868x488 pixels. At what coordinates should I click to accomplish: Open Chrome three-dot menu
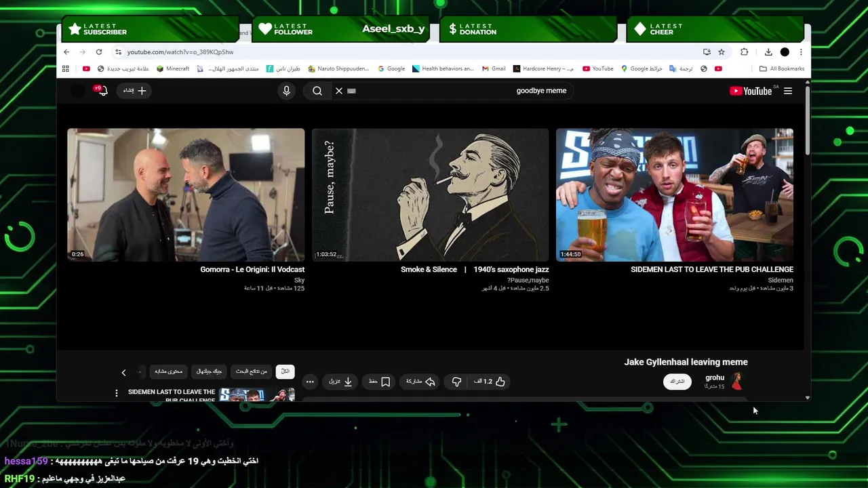coord(801,52)
